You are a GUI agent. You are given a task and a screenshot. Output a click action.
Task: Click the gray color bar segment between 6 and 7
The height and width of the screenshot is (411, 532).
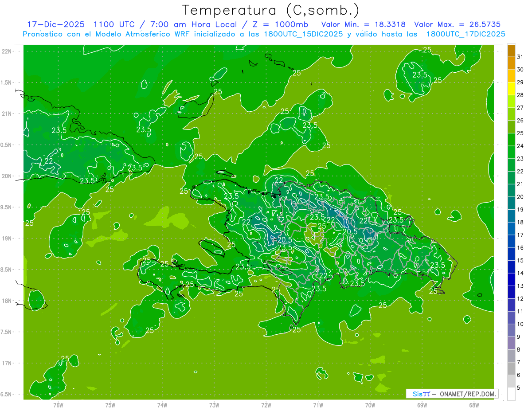[511, 369]
